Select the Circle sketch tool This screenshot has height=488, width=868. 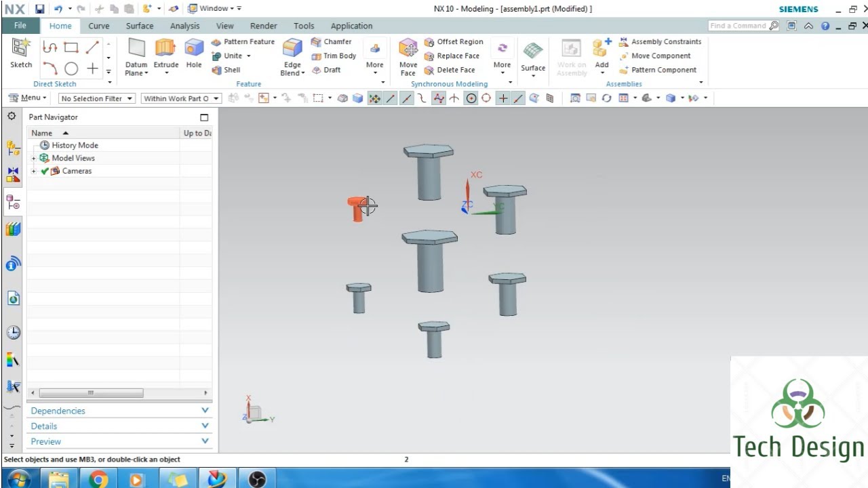click(x=71, y=68)
